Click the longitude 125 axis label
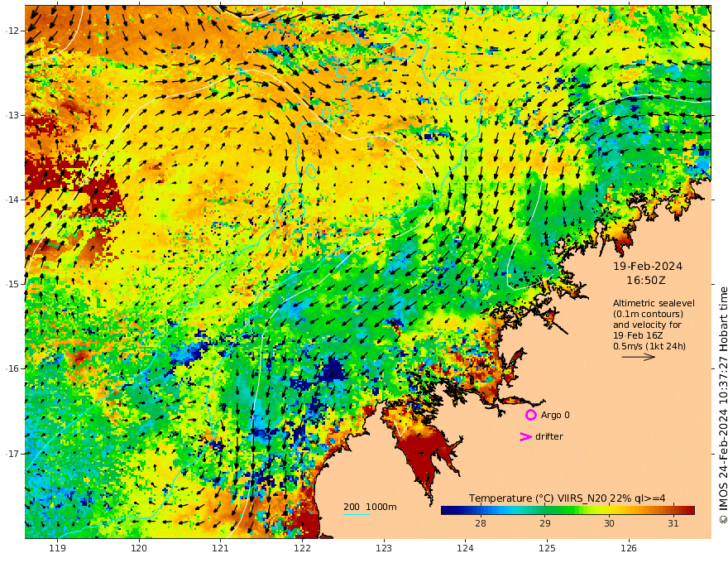The height and width of the screenshot is (563, 728). (547, 548)
